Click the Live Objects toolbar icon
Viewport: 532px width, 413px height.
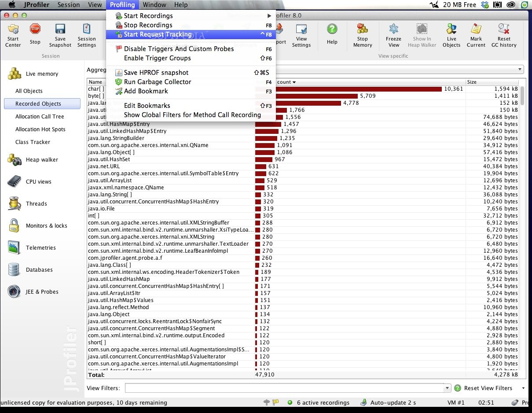point(451,29)
